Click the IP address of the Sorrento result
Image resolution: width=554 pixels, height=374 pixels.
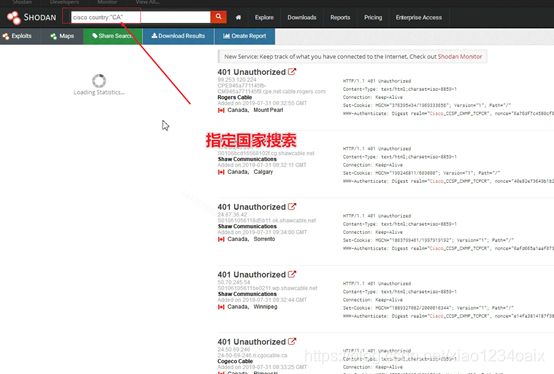[x=232, y=215]
